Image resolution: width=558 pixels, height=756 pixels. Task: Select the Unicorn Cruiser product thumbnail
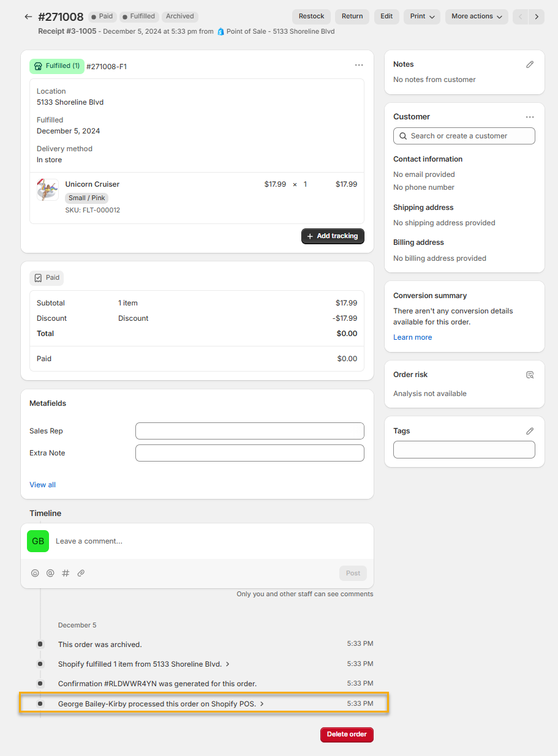(47, 190)
